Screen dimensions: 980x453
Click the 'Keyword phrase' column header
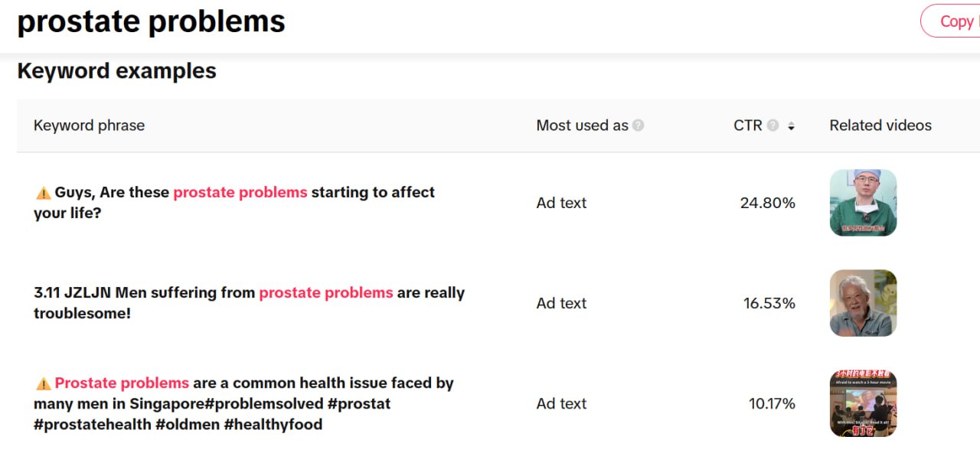[89, 125]
